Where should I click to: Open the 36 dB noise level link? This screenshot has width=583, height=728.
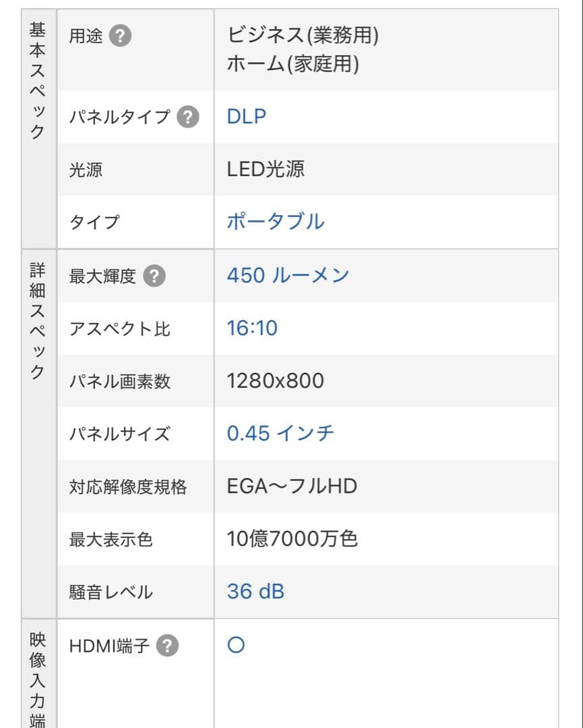(255, 591)
